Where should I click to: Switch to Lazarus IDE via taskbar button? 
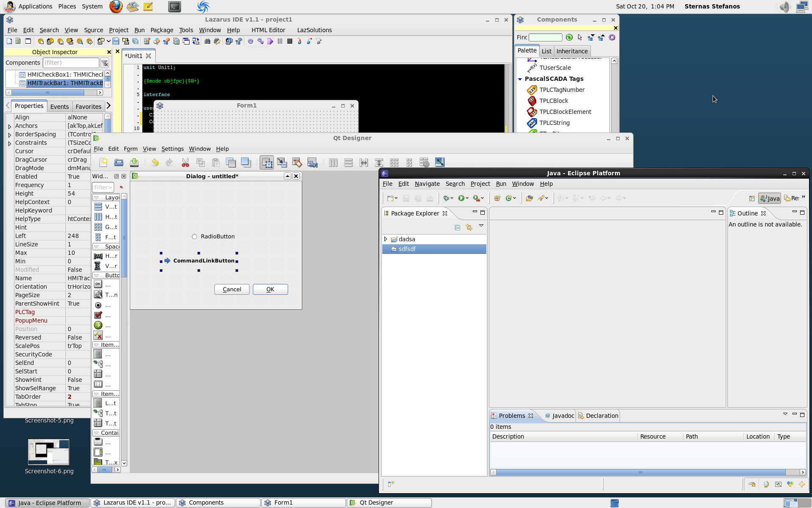pos(133,503)
